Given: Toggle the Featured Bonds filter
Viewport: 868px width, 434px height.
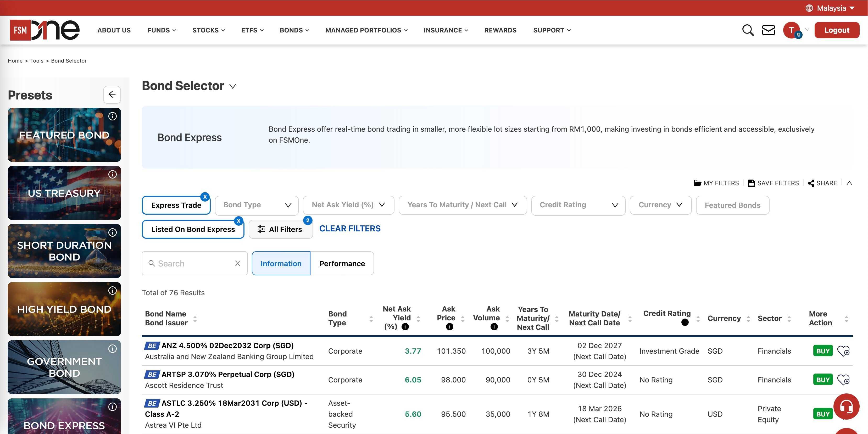Looking at the screenshot, I should pyautogui.click(x=732, y=205).
